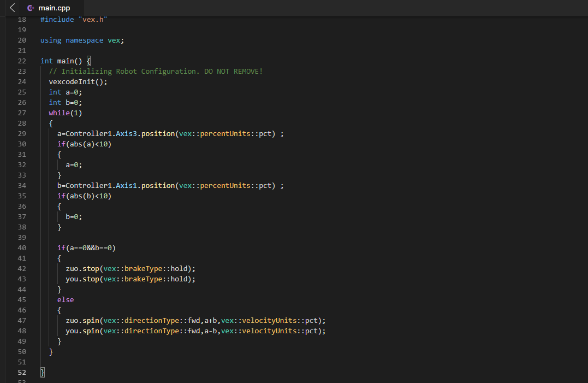Click the 'if(a==0&&b==0)' condition
Image resolution: width=588 pixels, height=383 pixels.
tap(86, 248)
